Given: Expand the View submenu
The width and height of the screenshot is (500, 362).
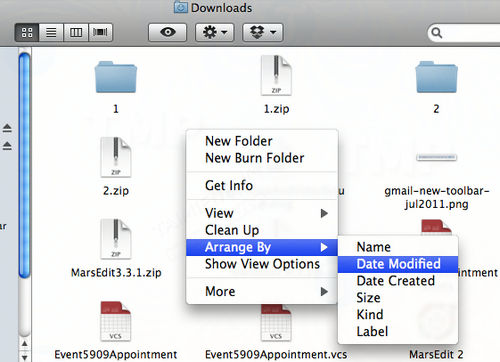Looking at the screenshot, I should (x=262, y=213).
